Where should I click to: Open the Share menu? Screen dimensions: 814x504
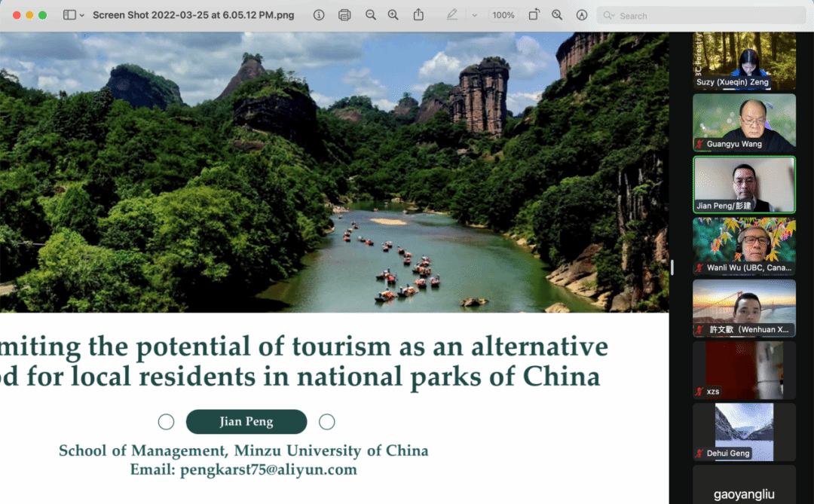click(x=418, y=15)
